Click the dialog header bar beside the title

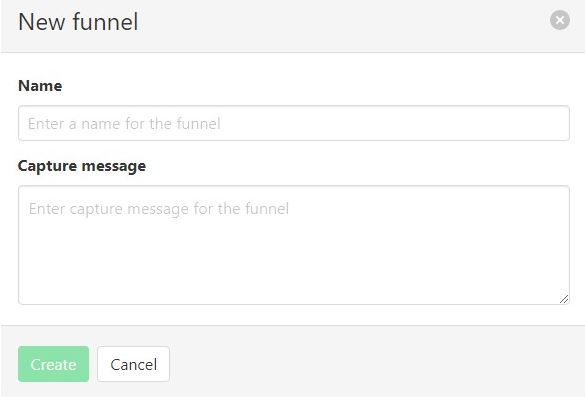(x=336, y=22)
